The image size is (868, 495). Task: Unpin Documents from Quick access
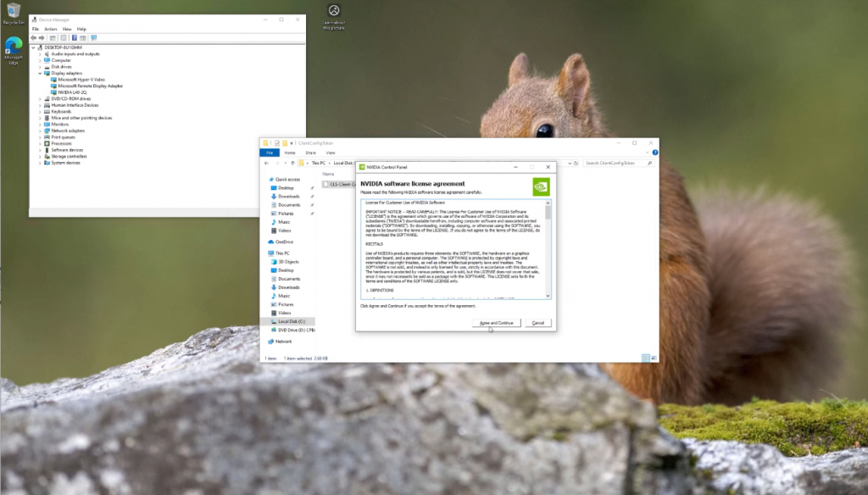coord(310,206)
